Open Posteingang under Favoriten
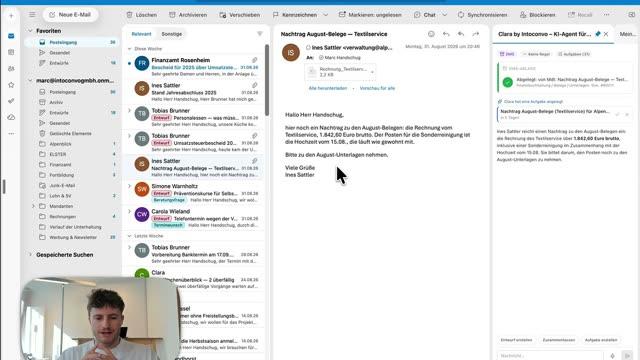 coord(72,42)
